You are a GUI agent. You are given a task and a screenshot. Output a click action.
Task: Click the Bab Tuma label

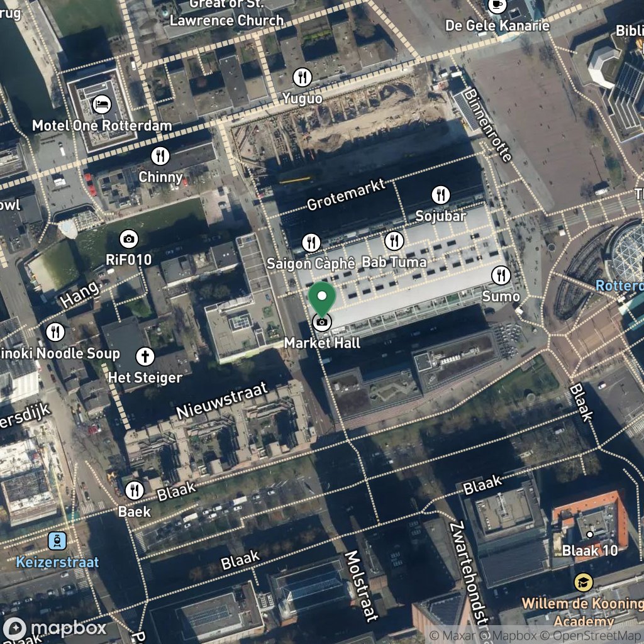394,262
